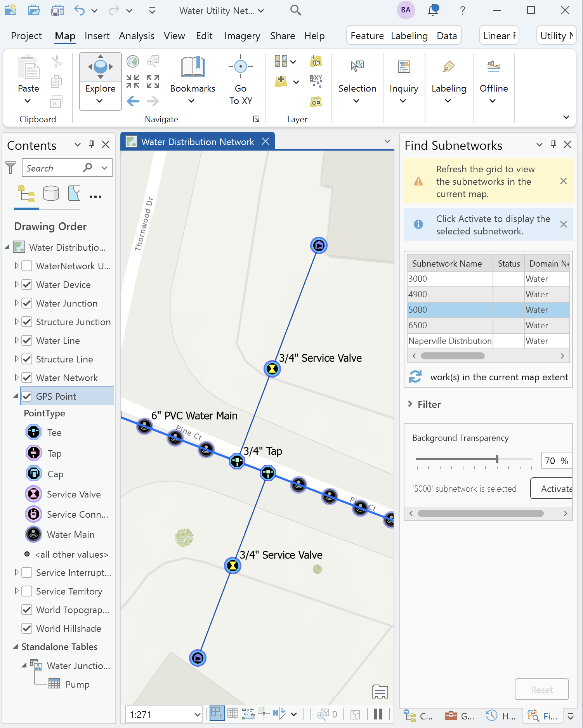Click the subnetwork grid horizontal scrollbar
This screenshot has height=728, width=583.
point(453,356)
